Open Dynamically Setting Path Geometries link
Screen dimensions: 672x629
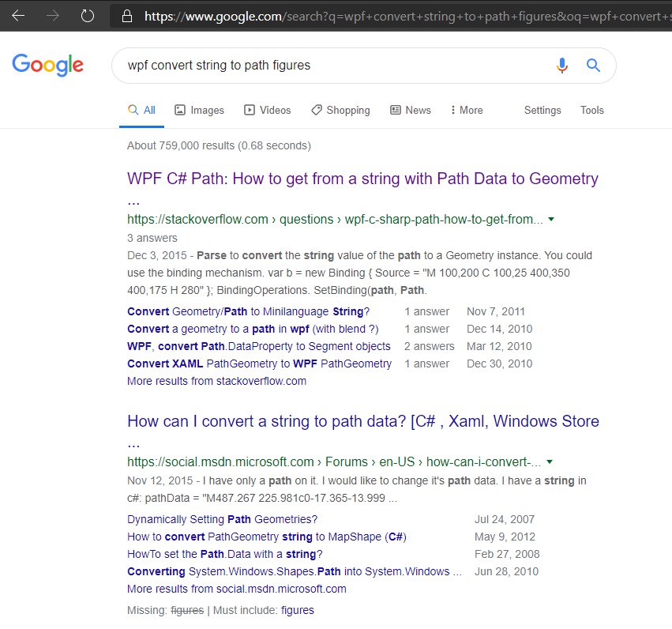pyautogui.click(x=223, y=519)
